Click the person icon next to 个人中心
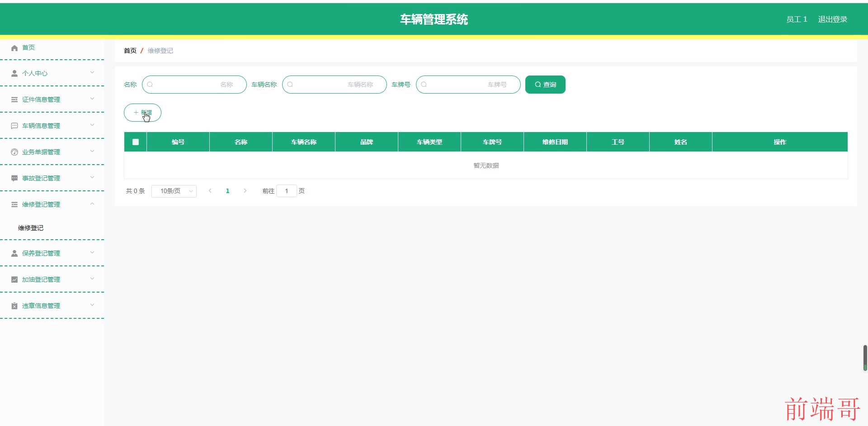 (14, 73)
